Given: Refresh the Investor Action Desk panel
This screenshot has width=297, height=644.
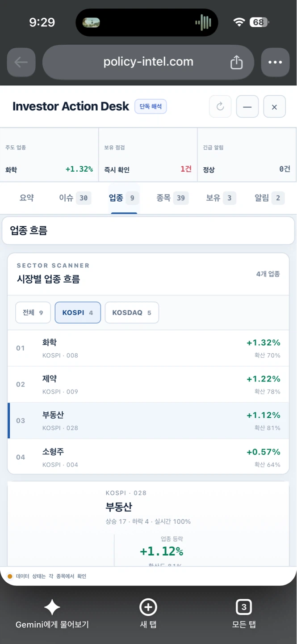Looking at the screenshot, I should 220,106.
